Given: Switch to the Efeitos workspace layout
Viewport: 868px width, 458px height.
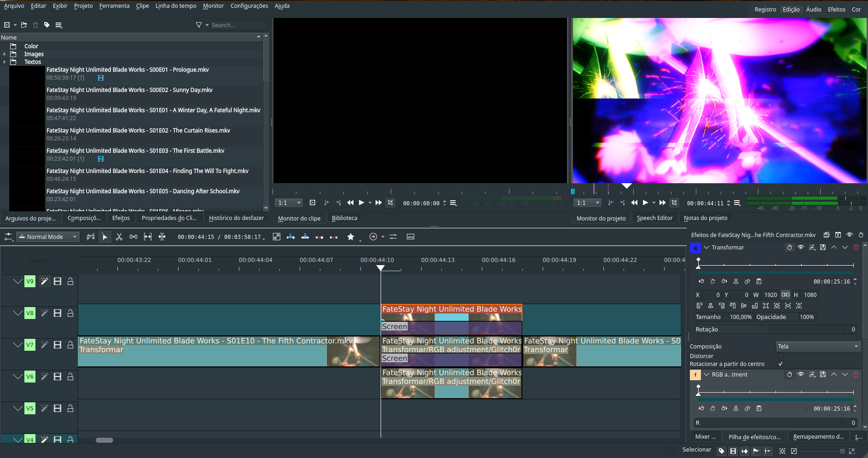Looking at the screenshot, I should (x=836, y=9).
